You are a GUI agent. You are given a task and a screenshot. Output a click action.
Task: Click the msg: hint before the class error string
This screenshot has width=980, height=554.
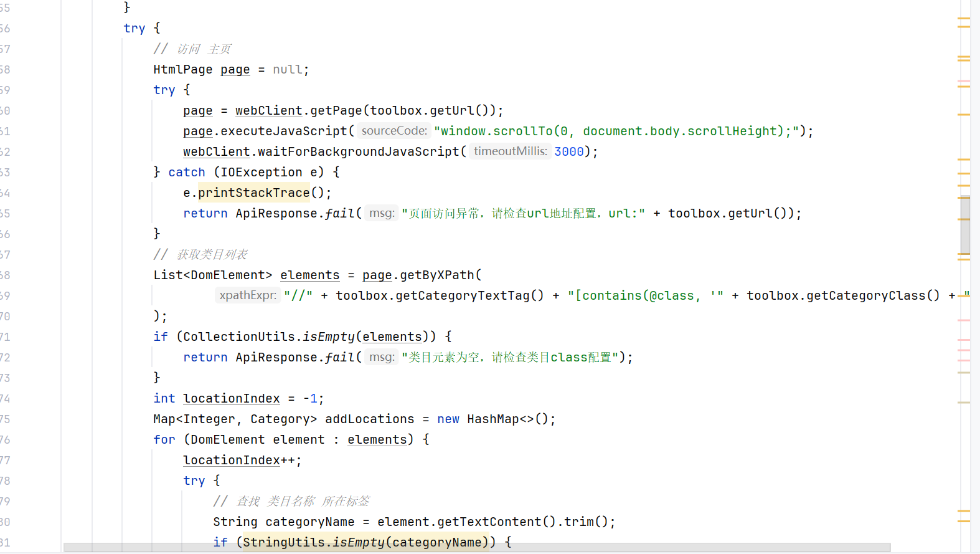pyautogui.click(x=382, y=357)
